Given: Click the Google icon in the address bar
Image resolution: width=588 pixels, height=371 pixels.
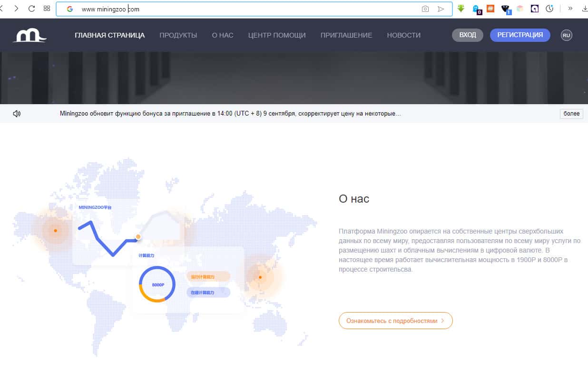Looking at the screenshot, I should (70, 9).
